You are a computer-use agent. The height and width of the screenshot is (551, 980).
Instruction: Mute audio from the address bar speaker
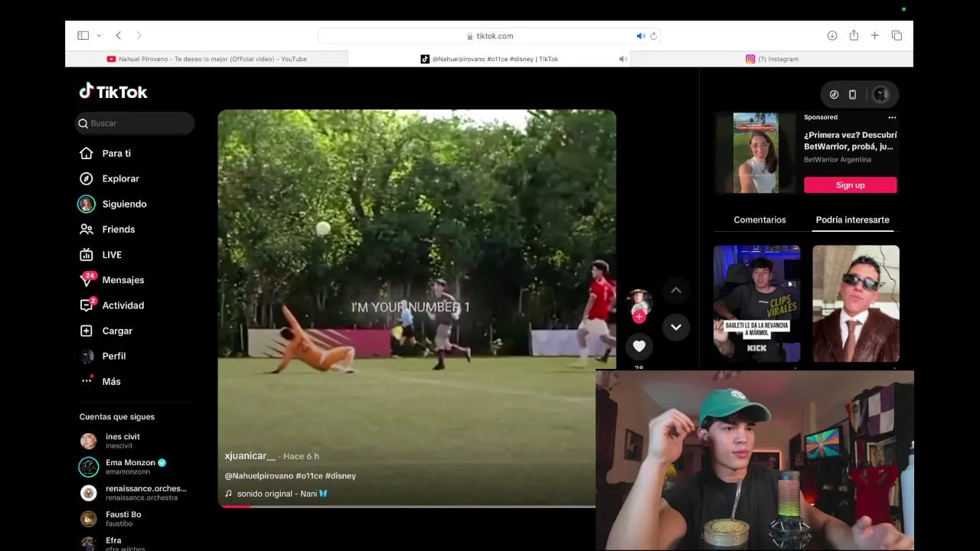pos(641,36)
